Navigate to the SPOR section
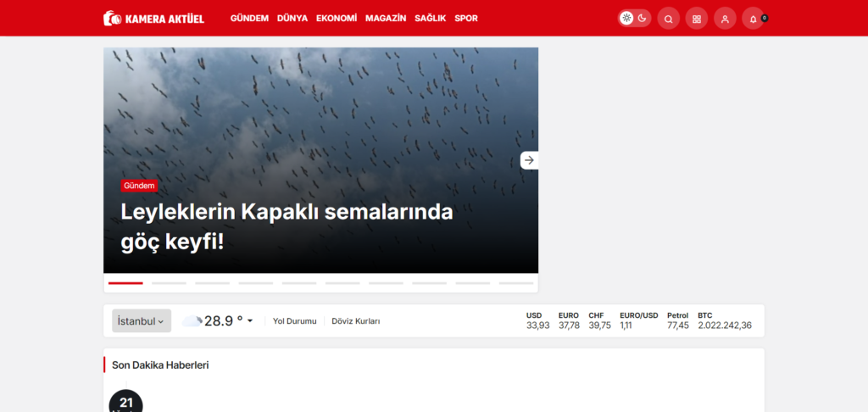This screenshot has height=412, width=868. 466,18
